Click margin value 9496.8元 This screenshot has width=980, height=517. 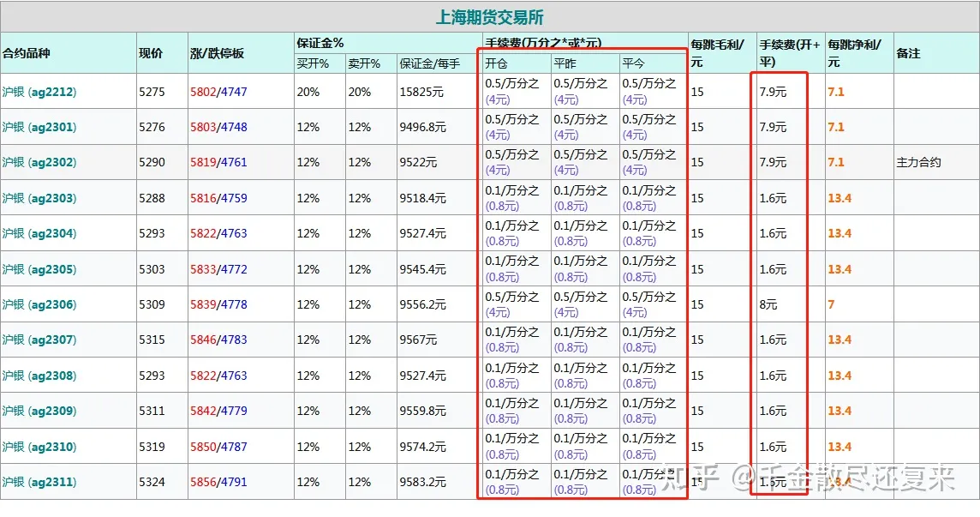tap(422, 127)
